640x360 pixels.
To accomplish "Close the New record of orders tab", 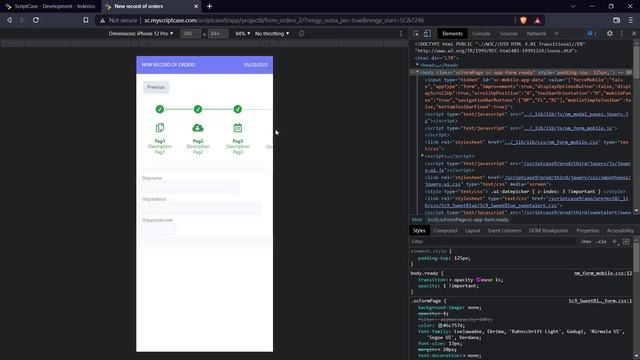I will pyautogui.click(x=196, y=6).
